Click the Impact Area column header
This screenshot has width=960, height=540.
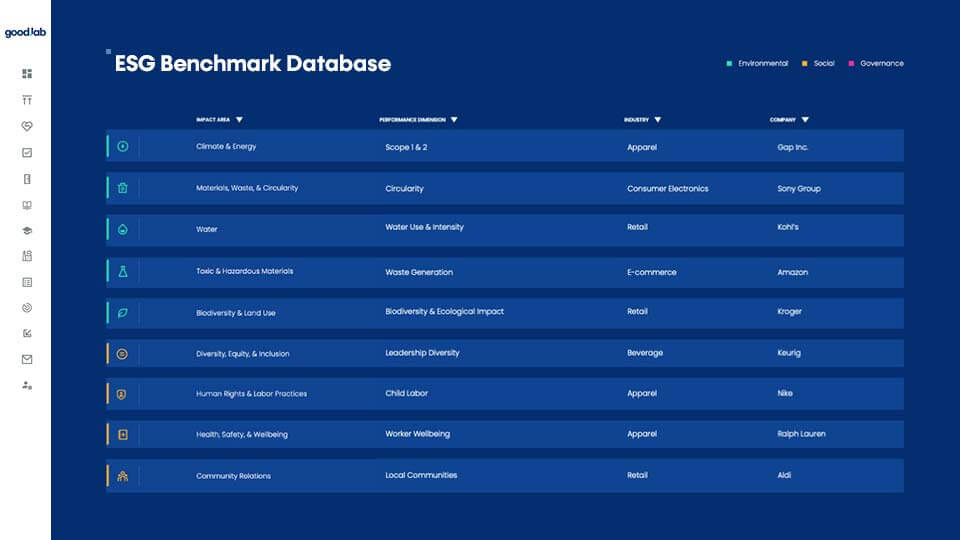click(x=213, y=120)
